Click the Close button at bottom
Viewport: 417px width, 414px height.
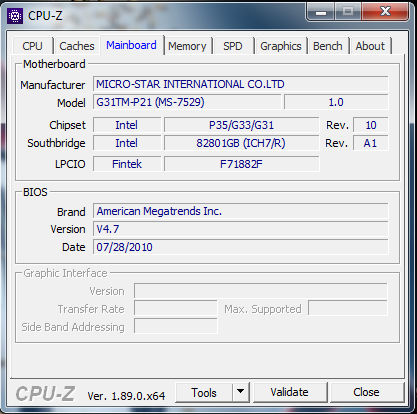366,392
